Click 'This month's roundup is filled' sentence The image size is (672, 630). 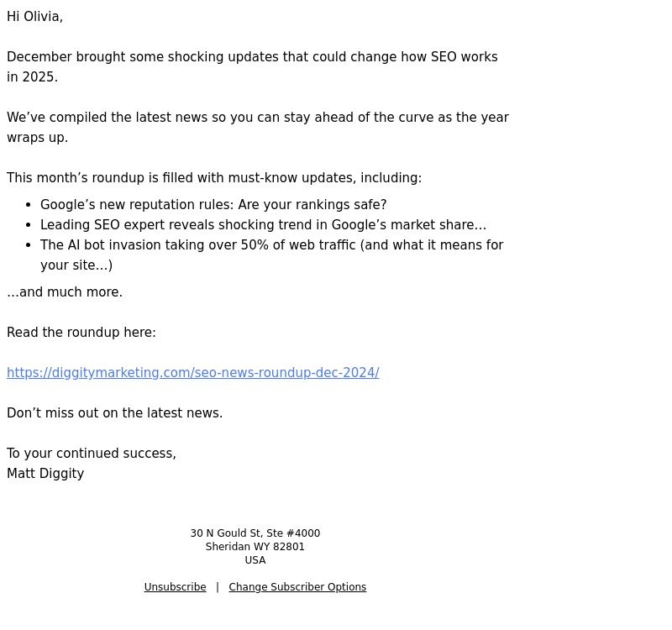(x=214, y=178)
